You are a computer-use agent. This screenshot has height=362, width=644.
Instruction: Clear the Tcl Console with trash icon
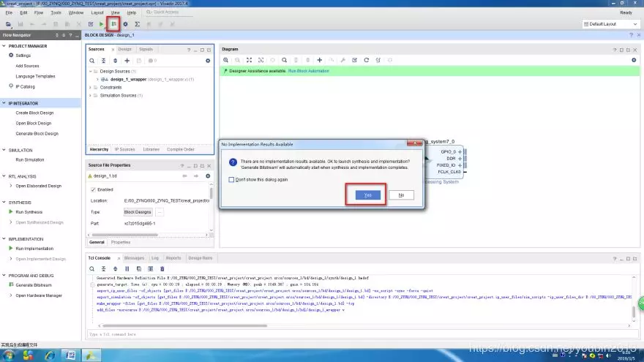[162, 269]
